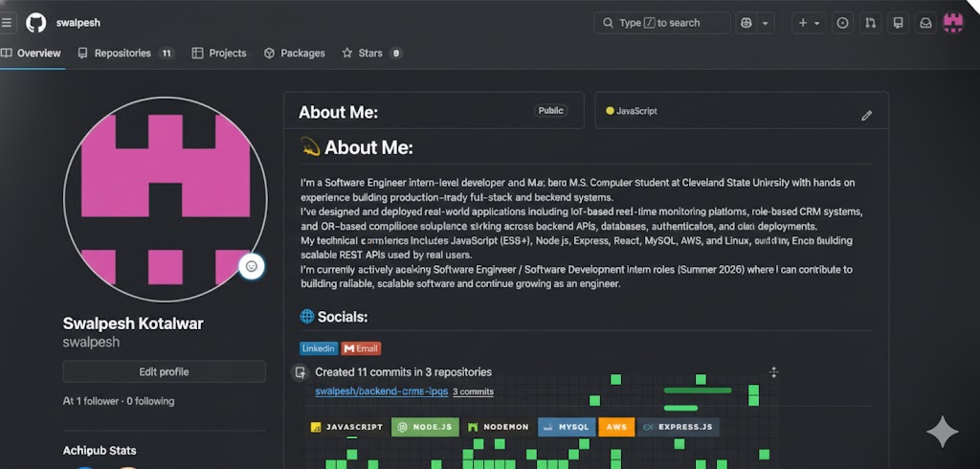The height and width of the screenshot is (469, 980).
Task: Click the NODE.JS tech badge
Action: point(425,427)
